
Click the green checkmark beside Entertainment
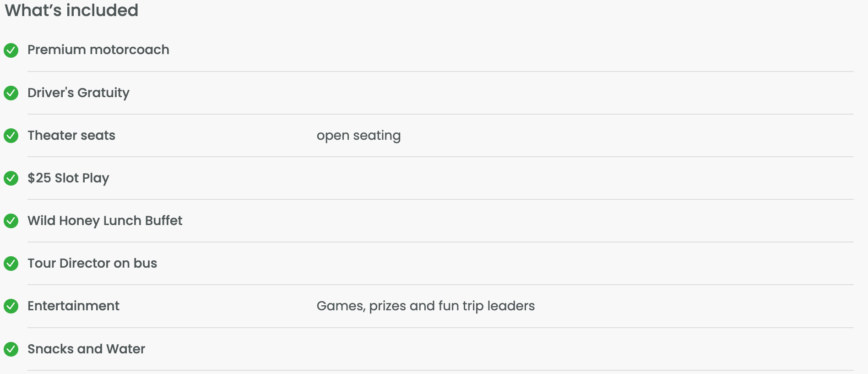point(11,306)
